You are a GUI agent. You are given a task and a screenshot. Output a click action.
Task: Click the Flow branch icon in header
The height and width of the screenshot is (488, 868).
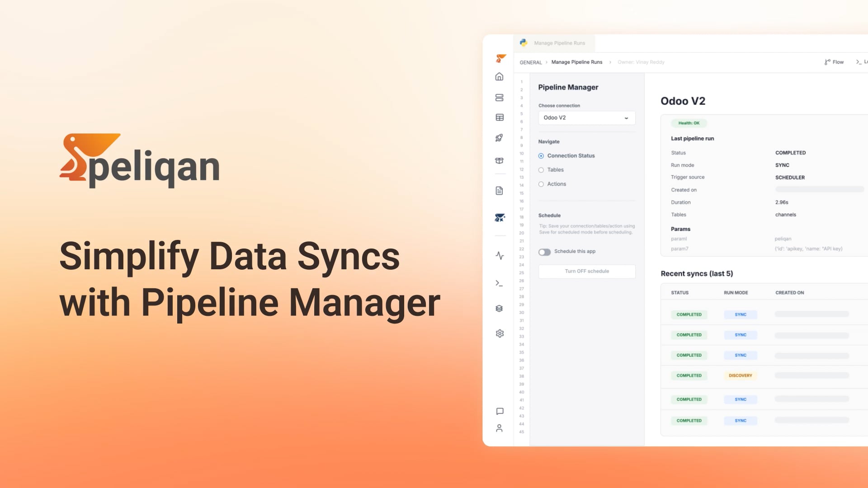point(827,62)
